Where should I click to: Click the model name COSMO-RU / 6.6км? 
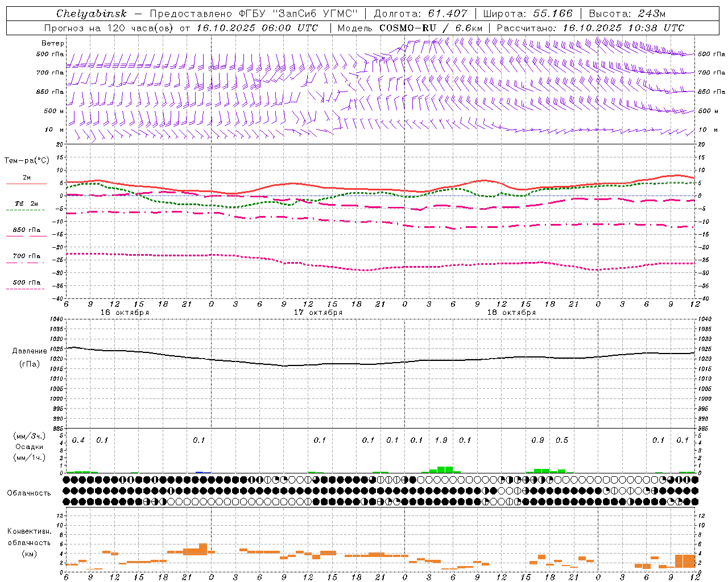(x=431, y=28)
